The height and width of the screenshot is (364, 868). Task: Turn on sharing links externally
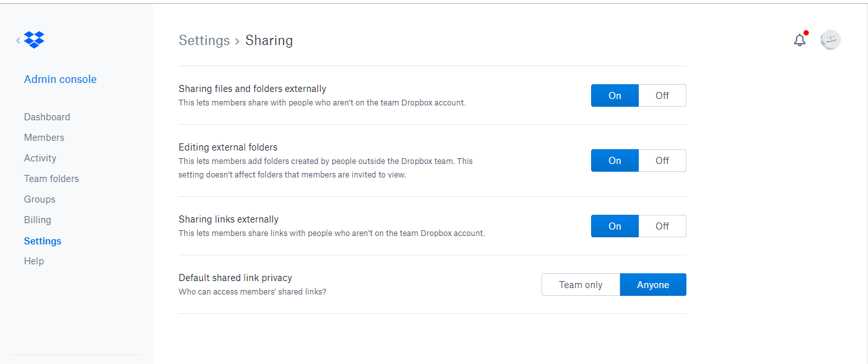coord(615,226)
